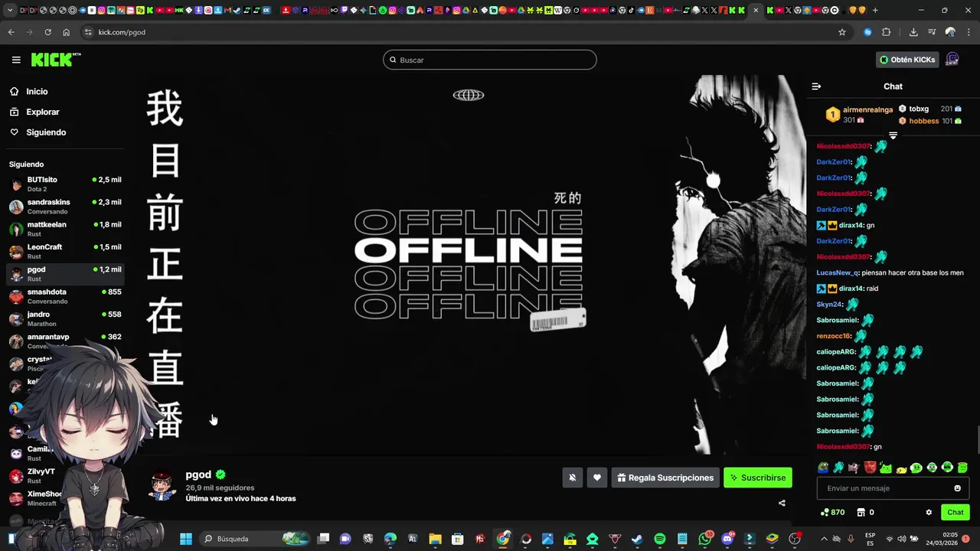Open Steam from the taskbar
Image resolution: width=980 pixels, height=551 pixels.
(637, 539)
